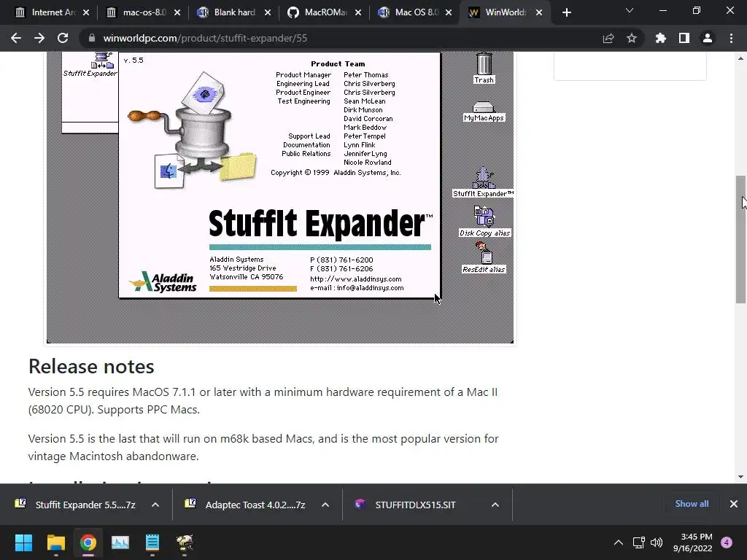This screenshot has height=560, width=747.
Task: Close the Mac OS 8.0 tab
Action: tap(449, 12)
